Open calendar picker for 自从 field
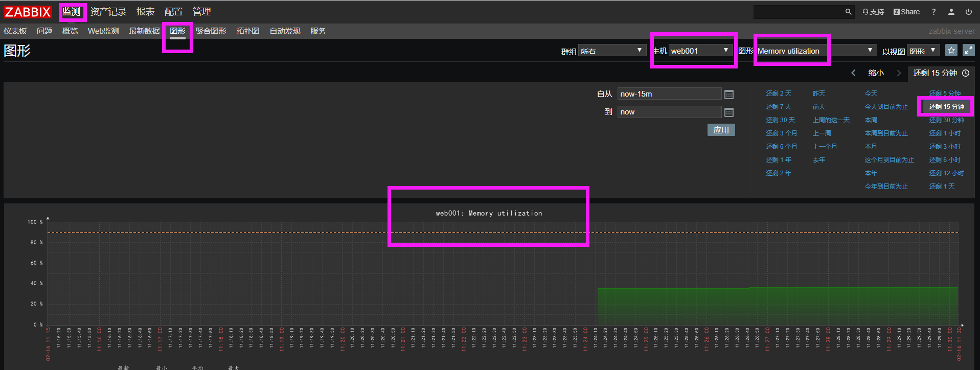The width and height of the screenshot is (980, 370). (729, 95)
